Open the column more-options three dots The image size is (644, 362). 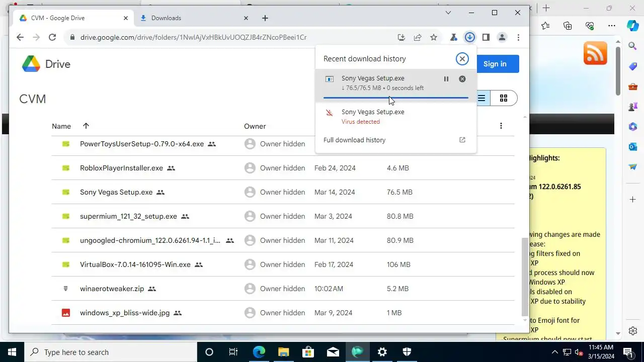point(501,126)
